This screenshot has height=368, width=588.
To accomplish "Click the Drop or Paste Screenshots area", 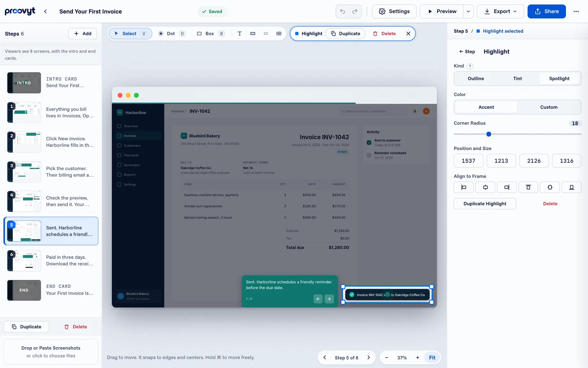I will tap(51, 352).
